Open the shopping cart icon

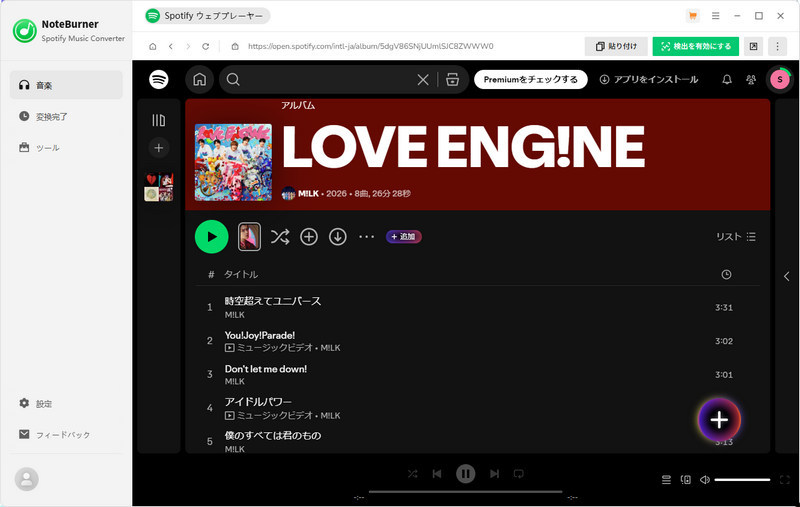pyautogui.click(x=692, y=16)
